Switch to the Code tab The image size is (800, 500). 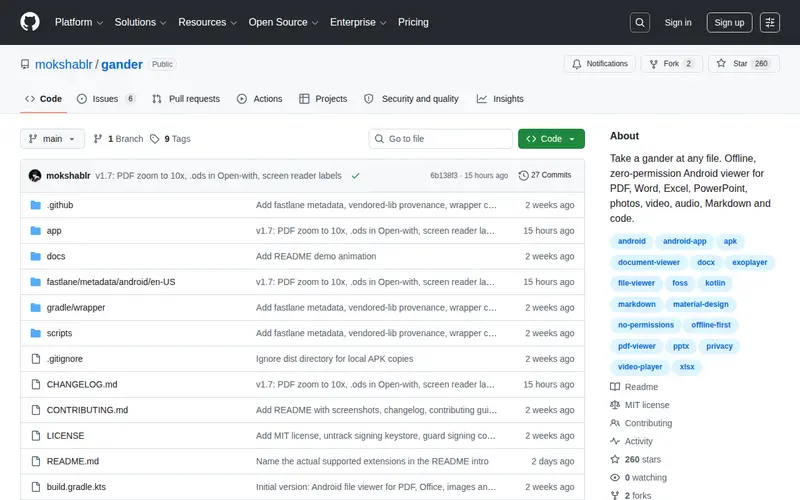(x=43, y=99)
